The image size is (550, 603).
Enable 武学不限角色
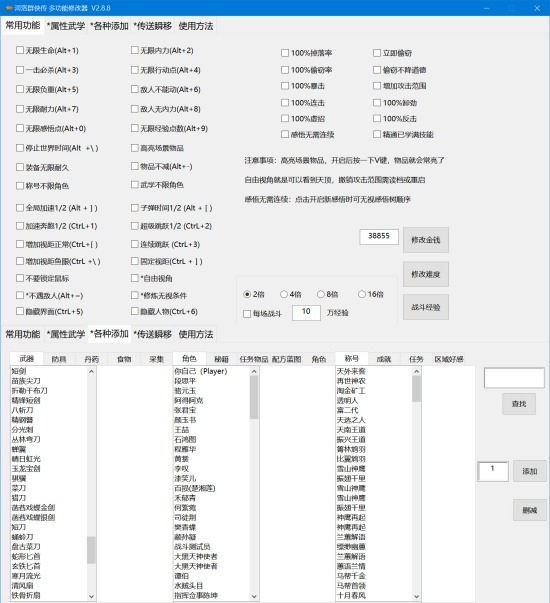click(x=135, y=185)
